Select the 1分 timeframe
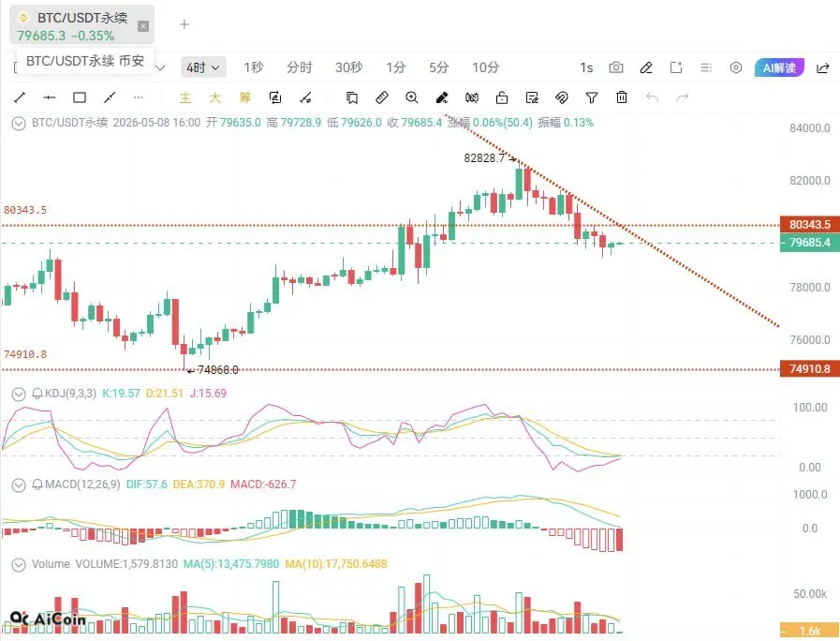The width and height of the screenshot is (840, 641). click(396, 67)
